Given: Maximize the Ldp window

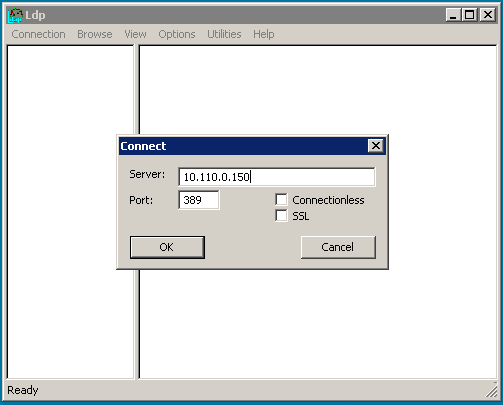Looking at the screenshot, I should tap(470, 15).
